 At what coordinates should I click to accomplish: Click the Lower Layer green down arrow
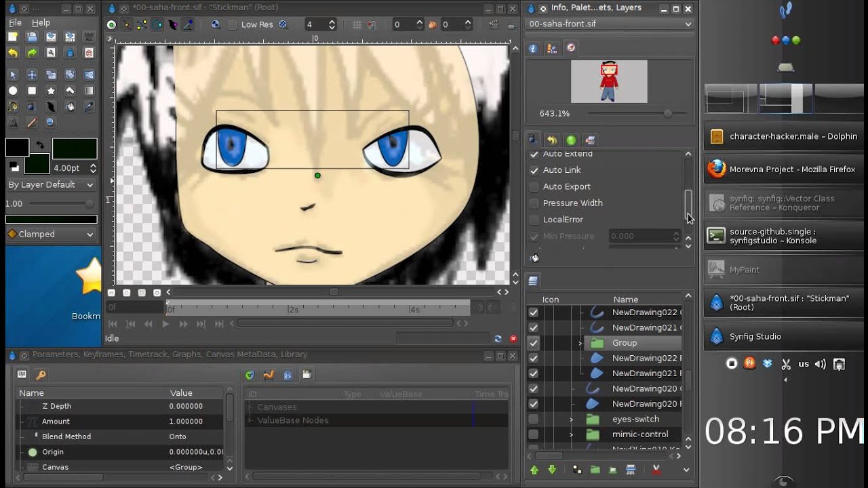point(552,470)
